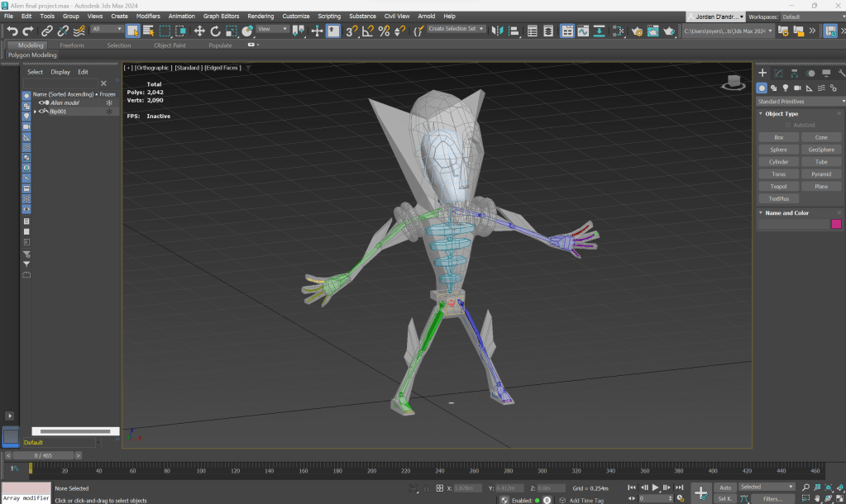Image resolution: width=846 pixels, height=504 pixels.
Task: Click the magenta object color swatch
Action: point(836,223)
